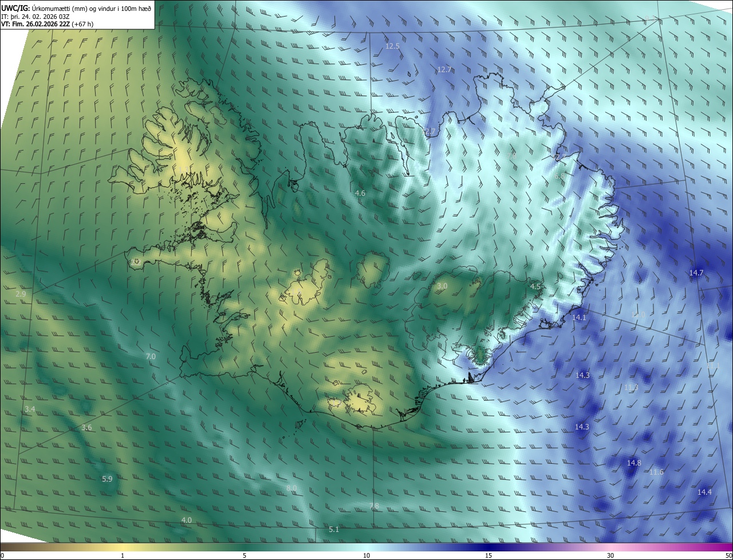Select the map value 12.5 in the north

[392, 46]
